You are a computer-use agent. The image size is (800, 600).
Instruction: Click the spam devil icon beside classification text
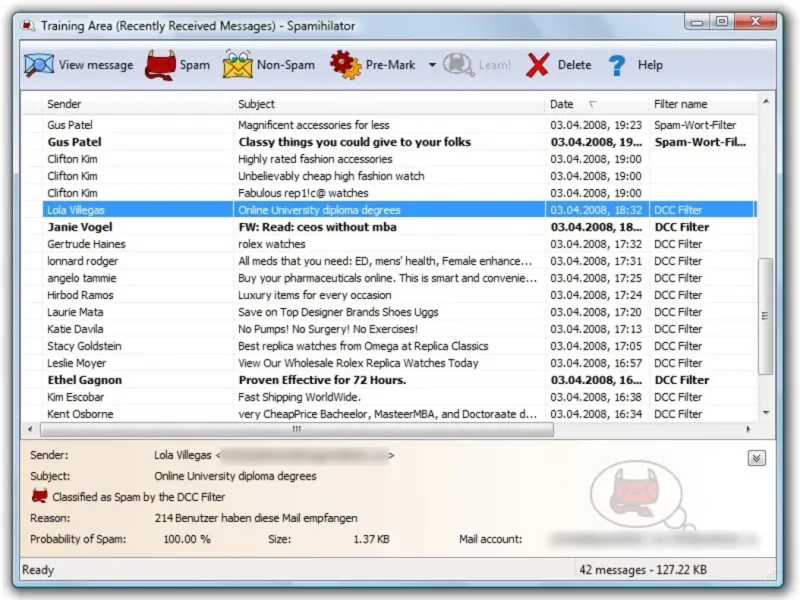39,496
